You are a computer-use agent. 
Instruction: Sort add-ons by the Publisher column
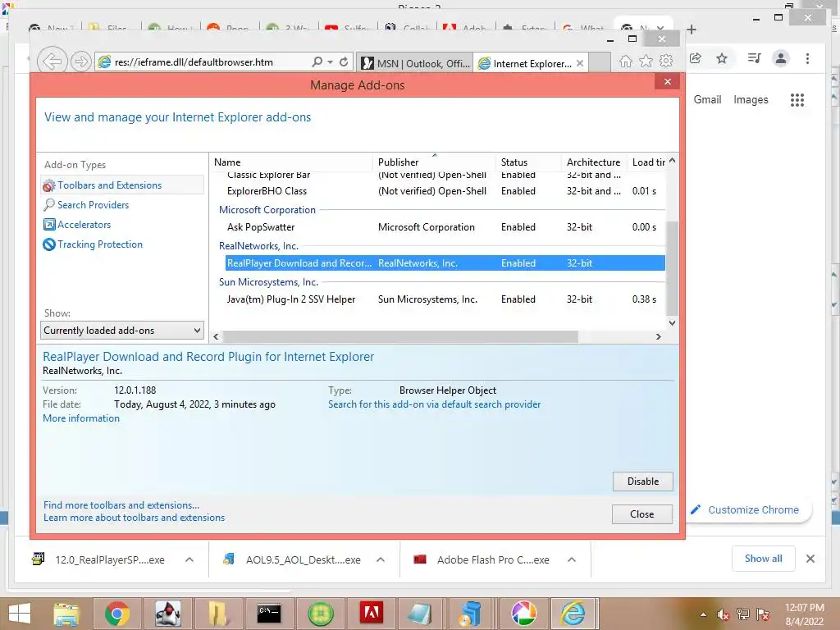tap(435, 162)
